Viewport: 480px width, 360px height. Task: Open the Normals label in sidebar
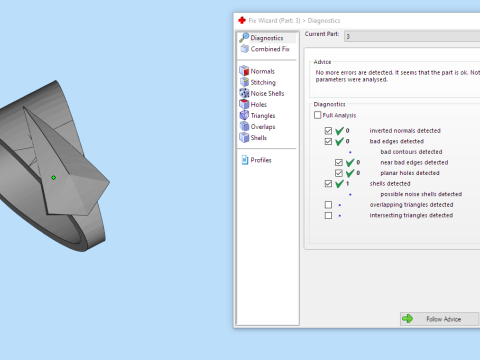pyautogui.click(x=263, y=71)
